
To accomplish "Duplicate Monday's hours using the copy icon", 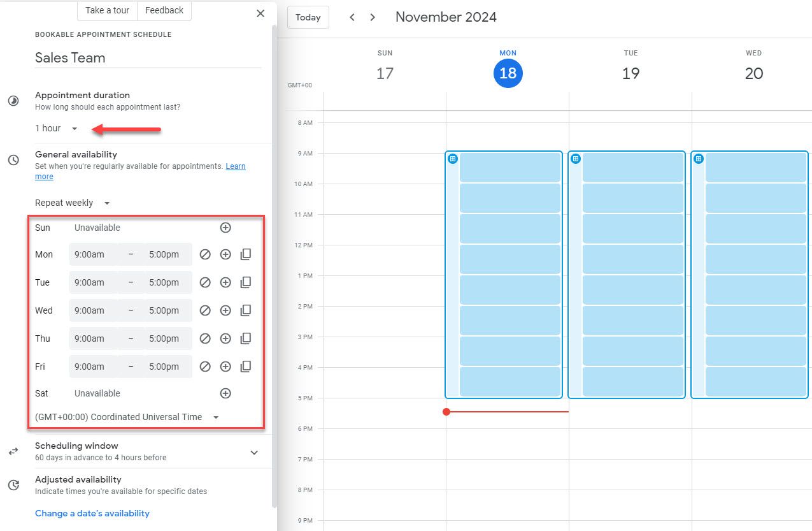I will click(246, 254).
